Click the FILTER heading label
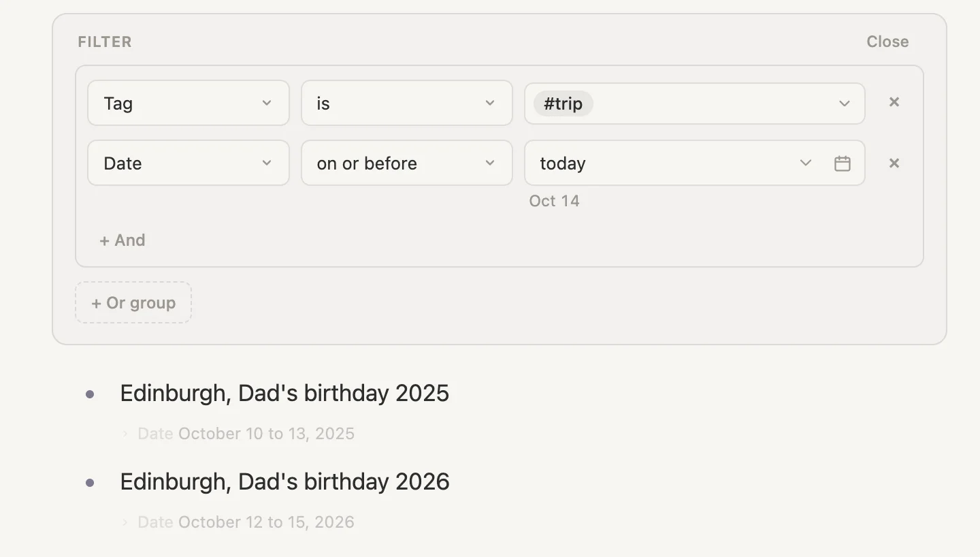Image resolution: width=980 pixels, height=557 pixels. coord(105,42)
